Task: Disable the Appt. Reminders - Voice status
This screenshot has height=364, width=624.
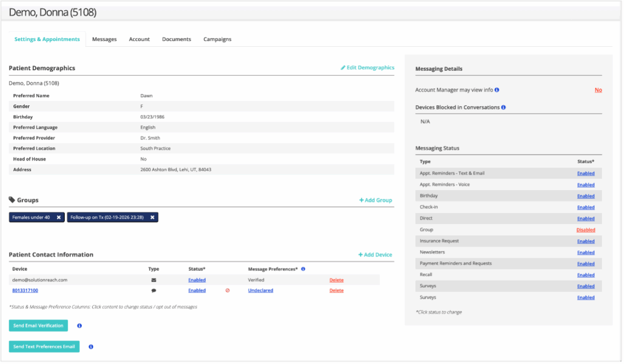Action: (x=585, y=184)
